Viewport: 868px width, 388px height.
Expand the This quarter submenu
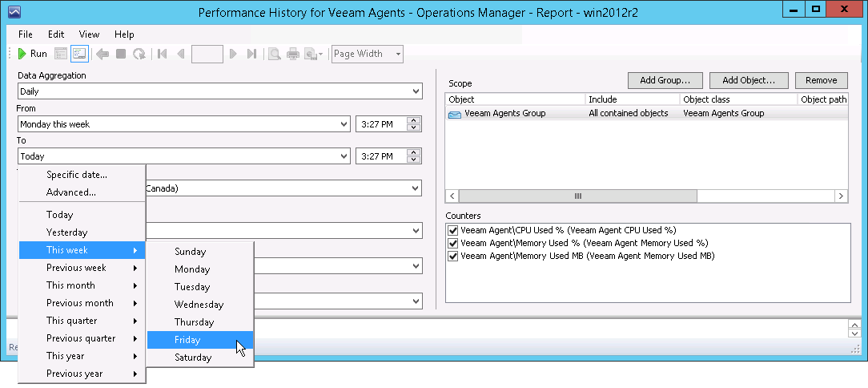coord(82,321)
